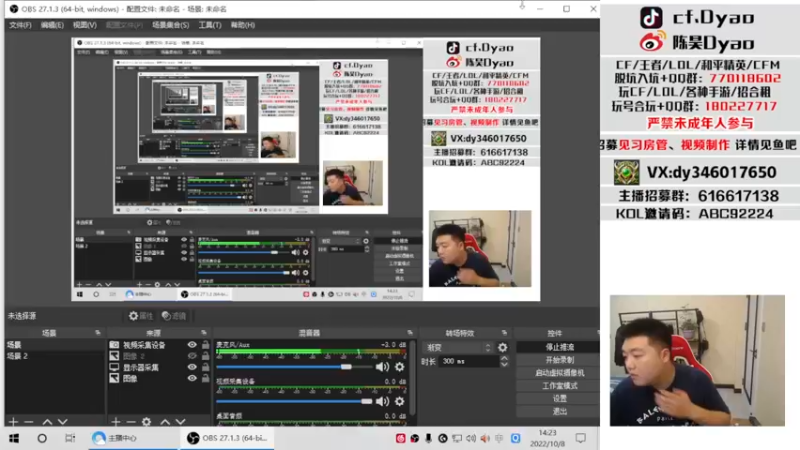The image size is (800, 450).
Task: Move the scene up with the up arrow
Action: point(47,422)
